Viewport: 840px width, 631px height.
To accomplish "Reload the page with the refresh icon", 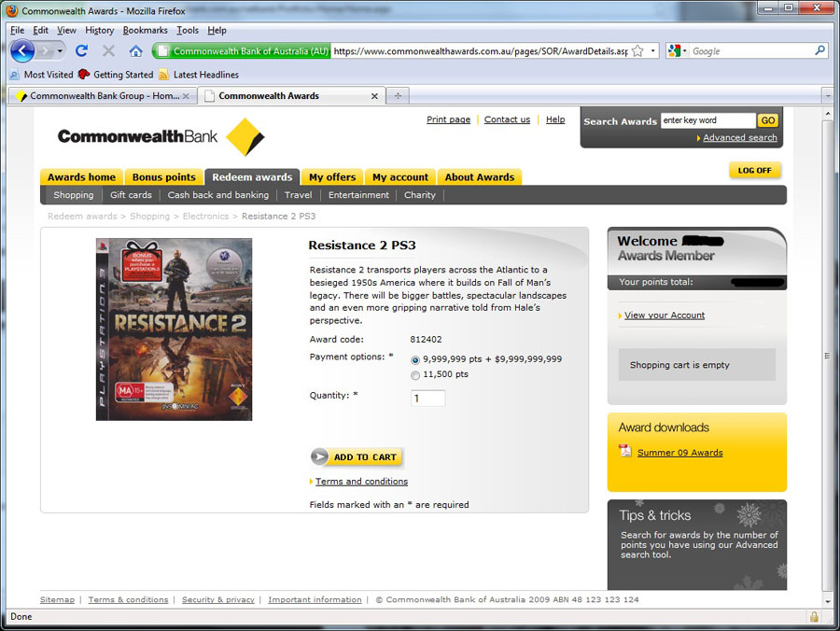I will [81, 50].
